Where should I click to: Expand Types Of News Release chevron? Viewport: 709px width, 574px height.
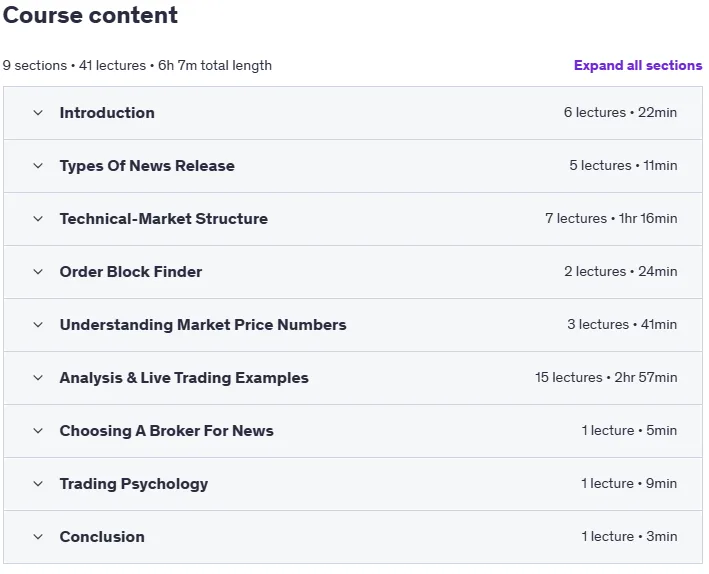tap(38, 166)
